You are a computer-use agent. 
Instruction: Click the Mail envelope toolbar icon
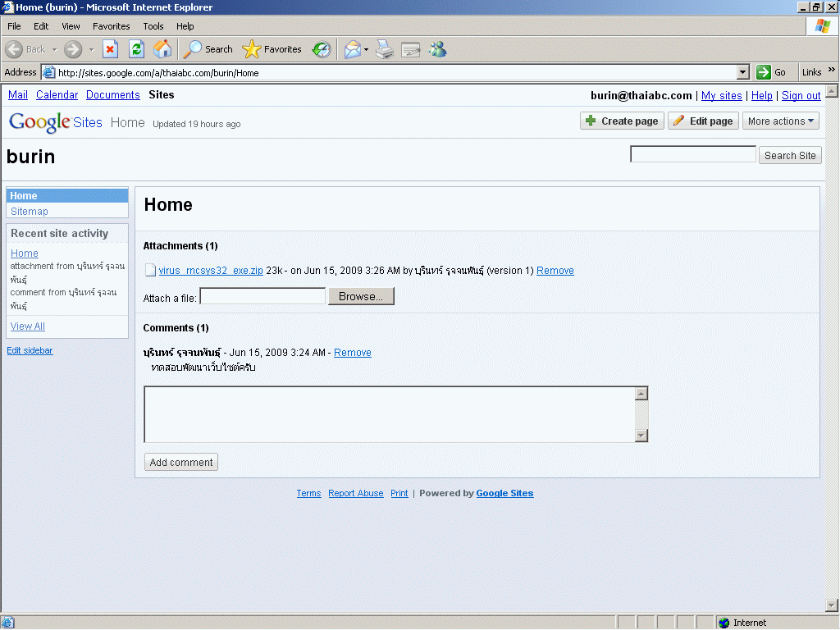[352, 49]
